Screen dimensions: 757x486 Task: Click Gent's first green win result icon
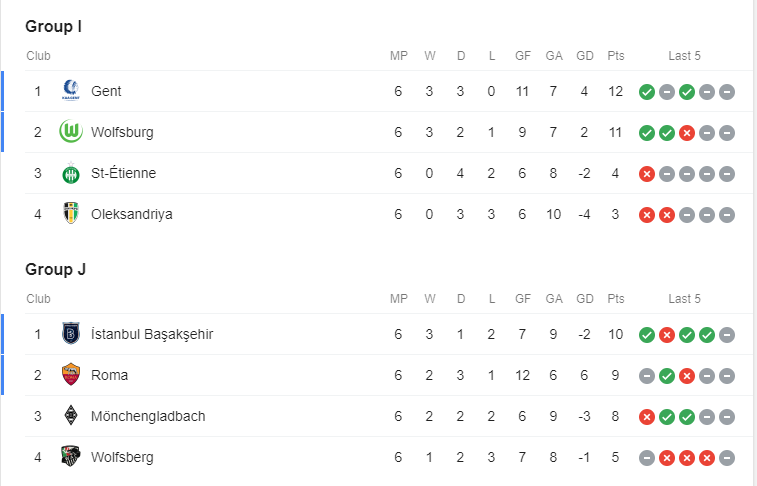pos(647,92)
